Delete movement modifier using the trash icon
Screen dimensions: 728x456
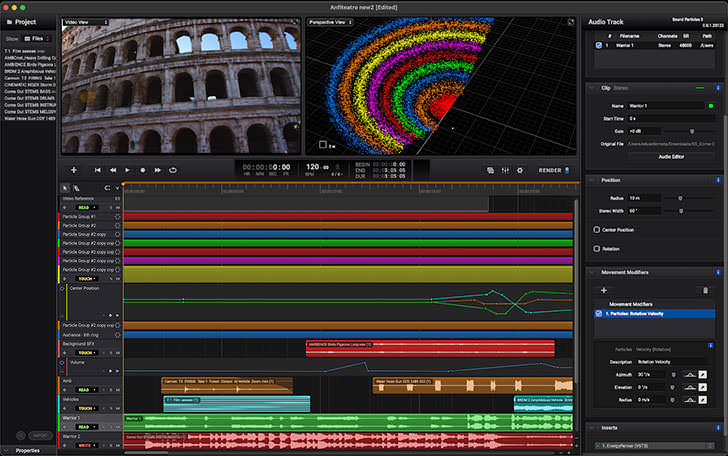pos(706,290)
